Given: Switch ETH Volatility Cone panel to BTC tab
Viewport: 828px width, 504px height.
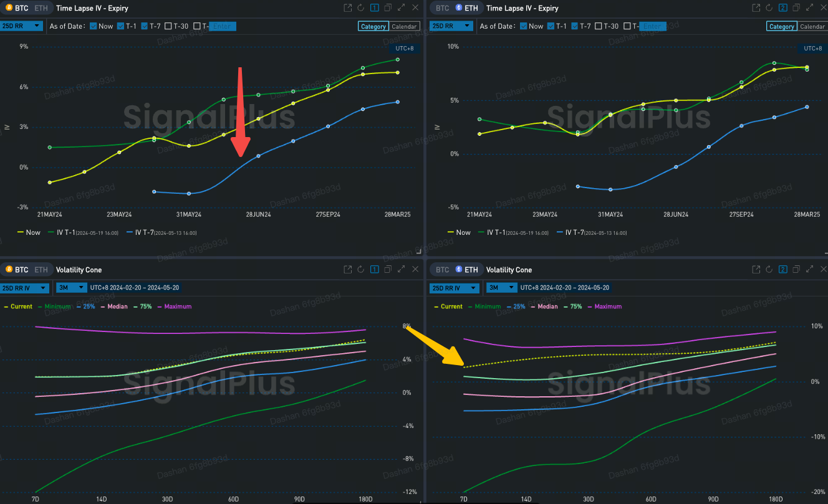Looking at the screenshot, I should [442, 270].
